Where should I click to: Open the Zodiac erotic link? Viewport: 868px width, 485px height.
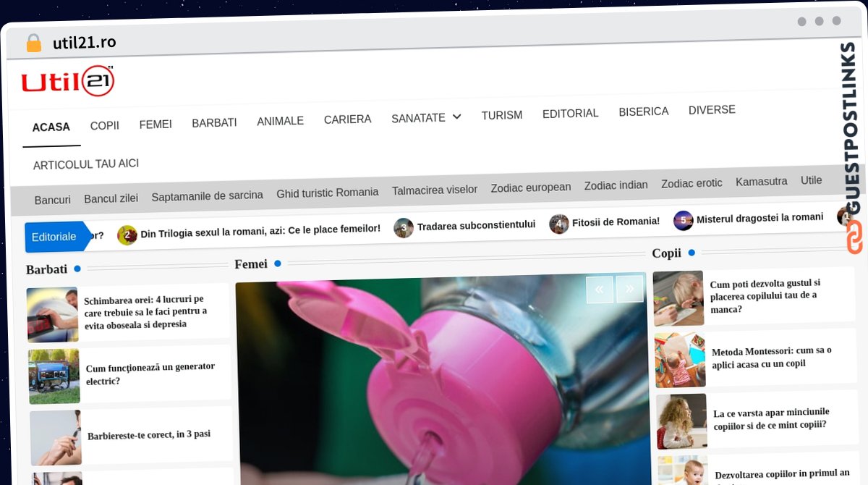[x=692, y=183]
